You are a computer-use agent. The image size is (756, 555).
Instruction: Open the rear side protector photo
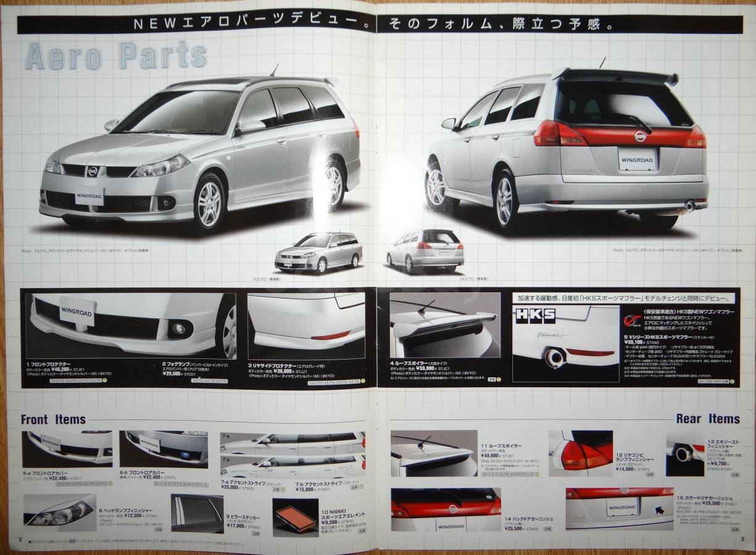305,322
